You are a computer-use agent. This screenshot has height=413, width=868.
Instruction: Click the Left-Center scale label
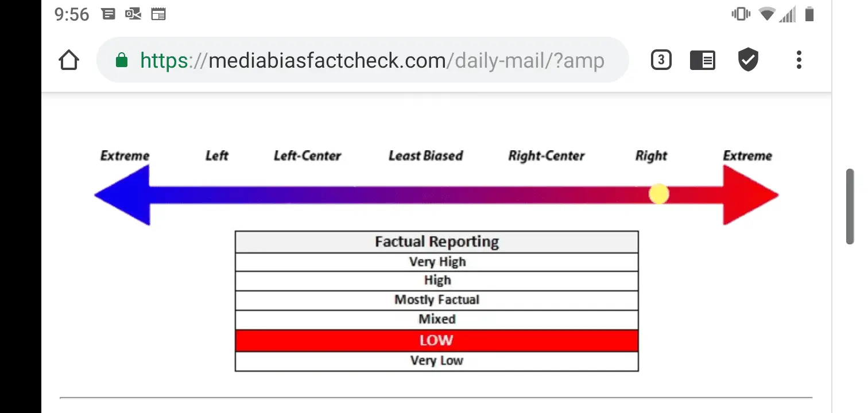click(x=307, y=155)
